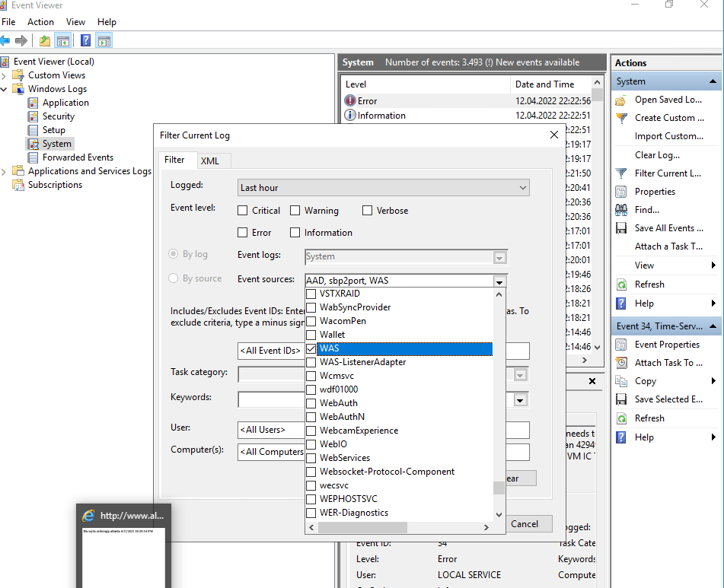Screen dimensions: 724x588
Task: Click the Security log icon
Action: point(33,116)
